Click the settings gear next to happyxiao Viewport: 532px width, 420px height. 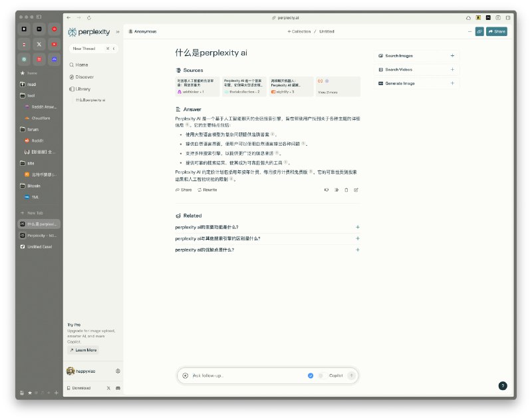coord(118,371)
